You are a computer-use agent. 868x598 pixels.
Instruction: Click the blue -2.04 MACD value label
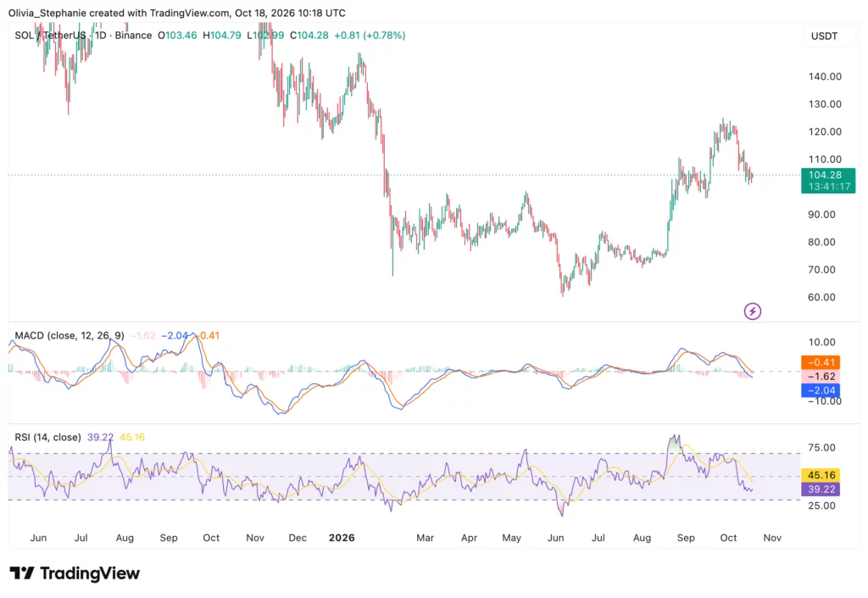pos(821,390)
